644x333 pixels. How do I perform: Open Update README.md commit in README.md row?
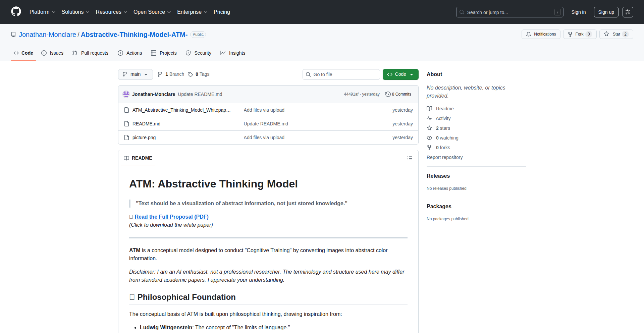coord(266,124)
